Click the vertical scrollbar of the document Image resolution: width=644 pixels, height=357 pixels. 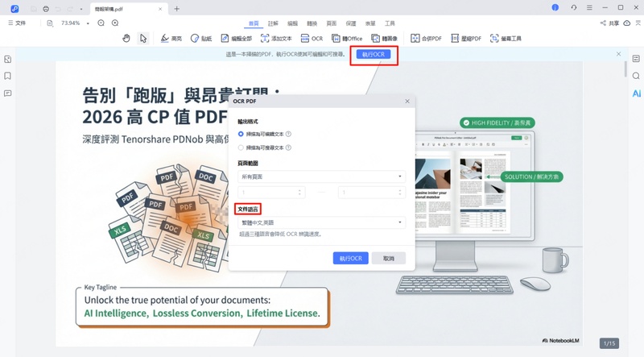625,70
